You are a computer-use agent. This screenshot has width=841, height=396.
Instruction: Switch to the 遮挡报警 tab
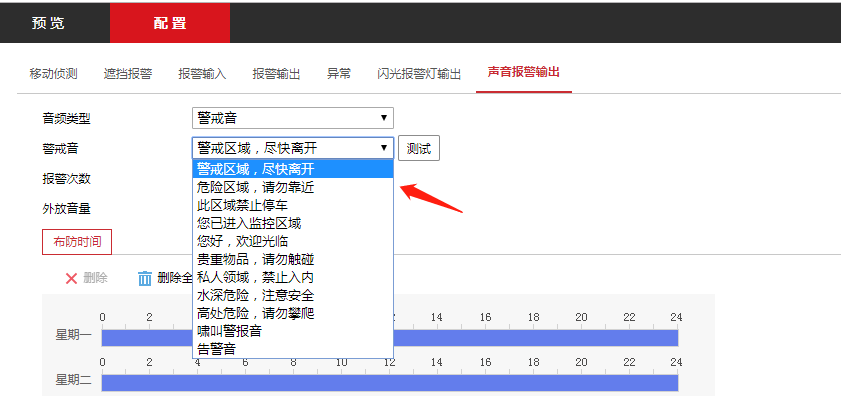coord(128,74)
